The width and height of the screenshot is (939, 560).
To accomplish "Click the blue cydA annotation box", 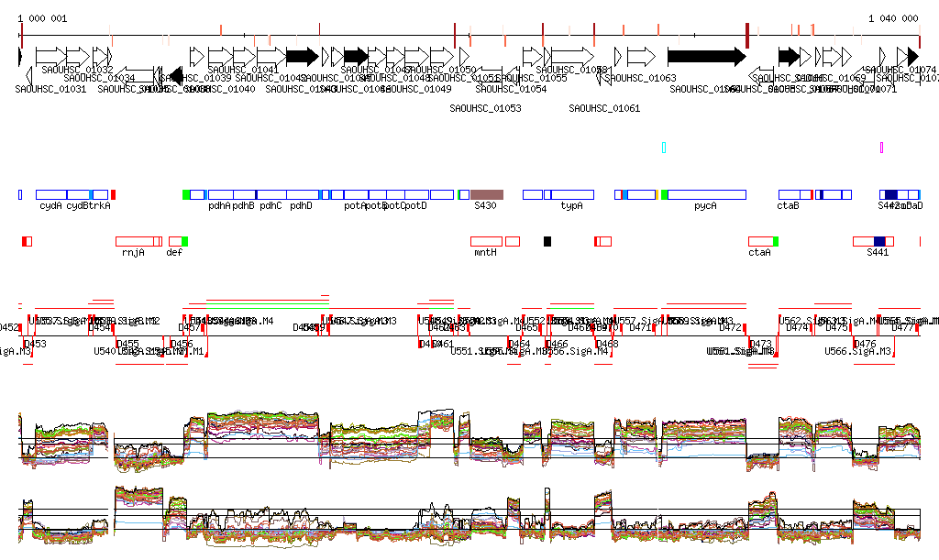I will point(51,194).
